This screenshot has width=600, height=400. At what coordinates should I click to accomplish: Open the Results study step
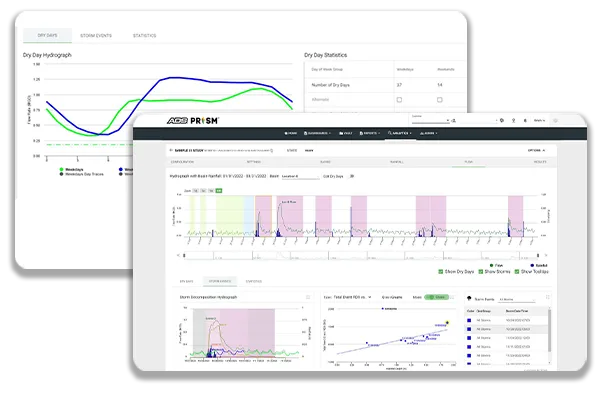point(540,162)
